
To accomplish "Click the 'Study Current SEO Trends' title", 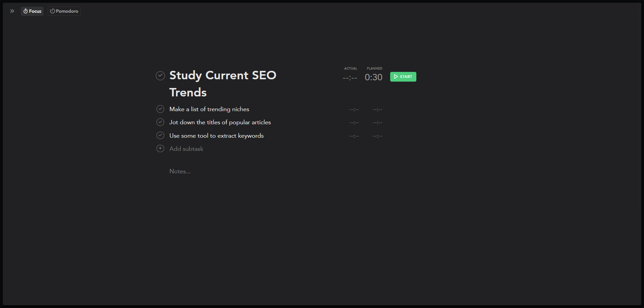I will tap(223, 84).
